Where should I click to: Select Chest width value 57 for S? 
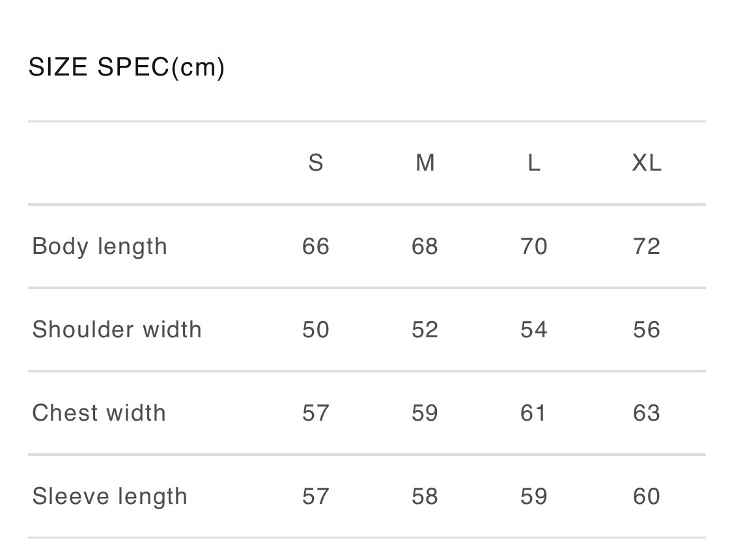(x=316, y=413)
